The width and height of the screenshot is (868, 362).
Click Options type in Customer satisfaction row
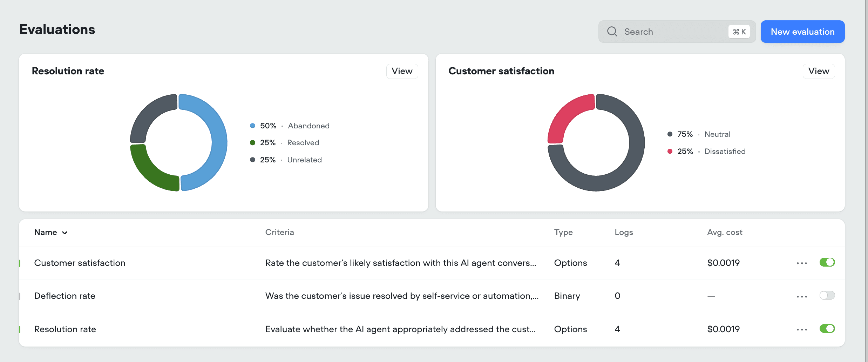point(570,263)
